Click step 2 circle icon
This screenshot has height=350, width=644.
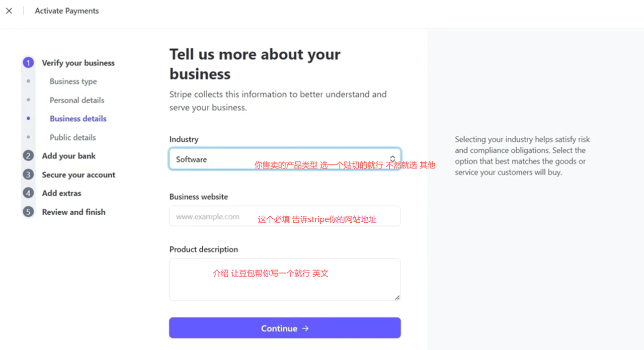tap(28, 156)
